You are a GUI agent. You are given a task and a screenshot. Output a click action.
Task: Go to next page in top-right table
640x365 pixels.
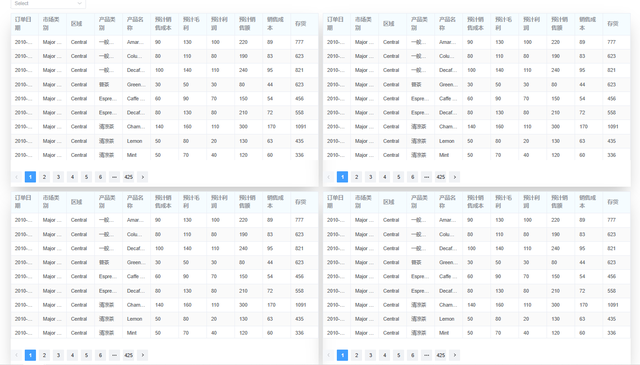tap(455, 177)
